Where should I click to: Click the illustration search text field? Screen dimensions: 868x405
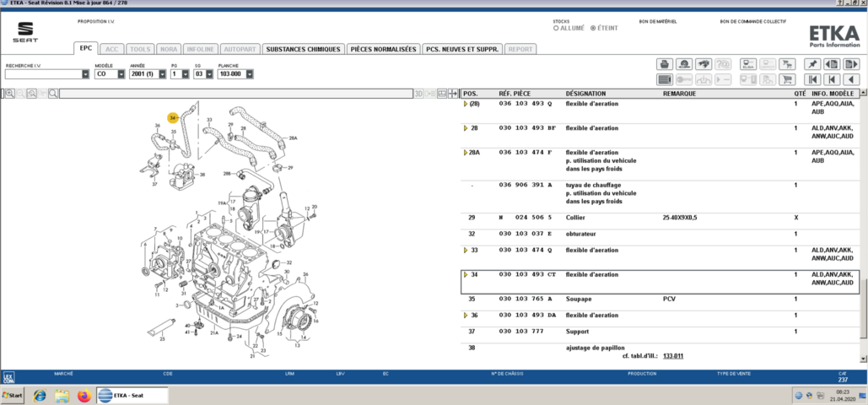[236, 94]
